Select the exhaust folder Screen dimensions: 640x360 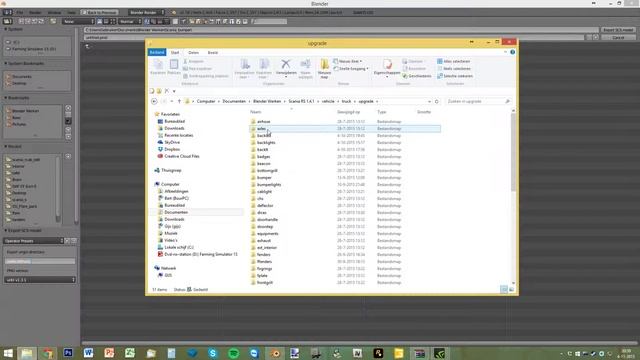pos(264,240)
